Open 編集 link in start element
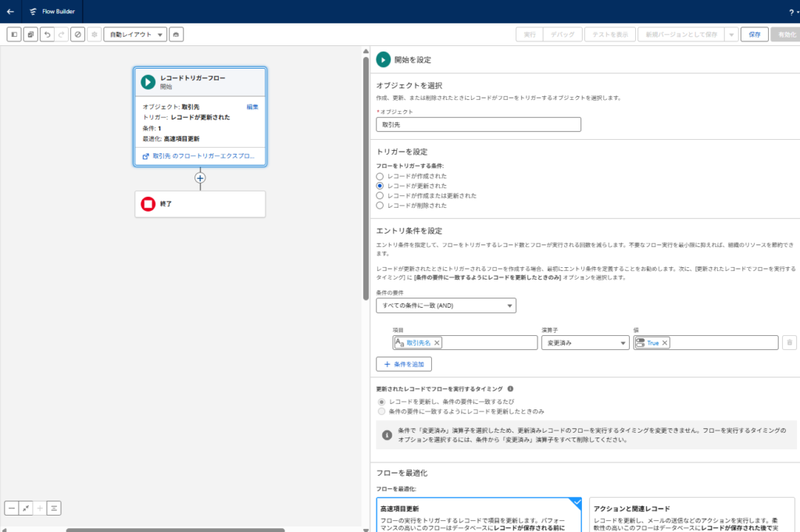800x532 pixels. [x=252, y=106]
